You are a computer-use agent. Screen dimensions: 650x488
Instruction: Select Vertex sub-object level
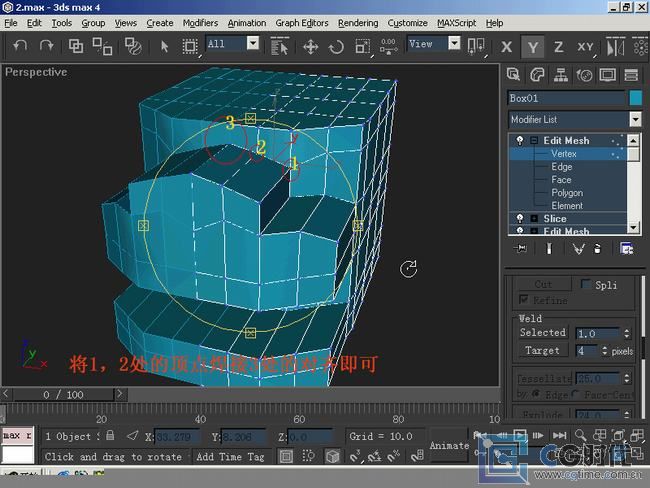(564, 153)
